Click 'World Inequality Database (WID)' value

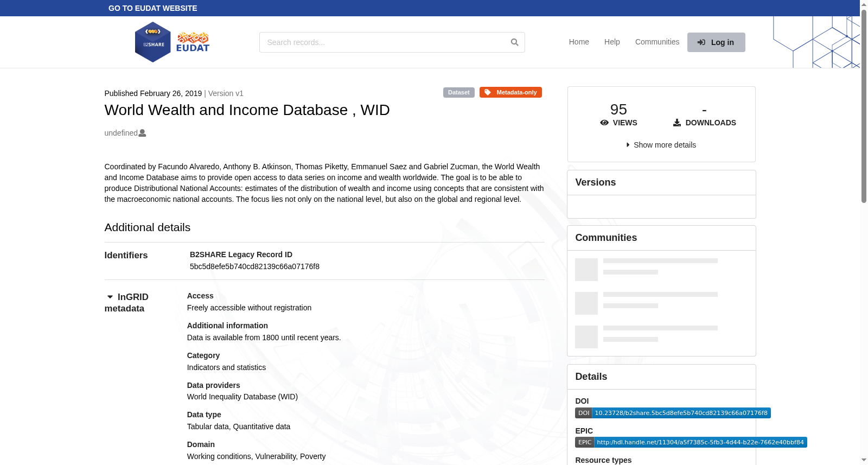tap(242, 397)
